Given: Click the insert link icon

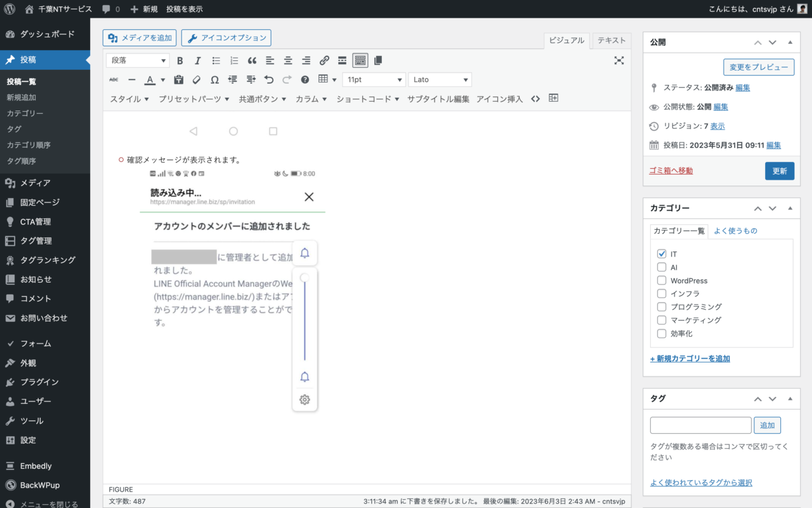Looking at the screenshot, I should click(x=324, y=61).
